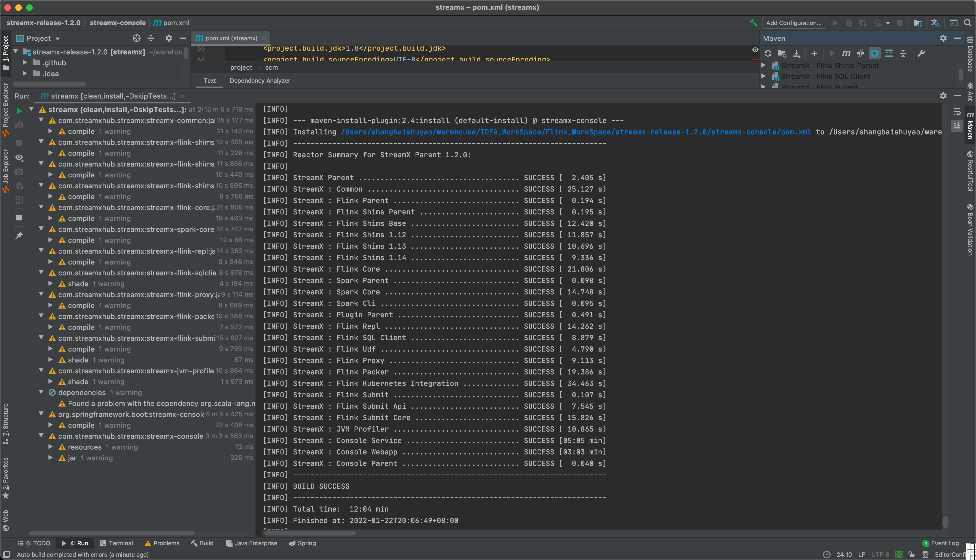This screenshot has height=560, width=976.
Task: Click streamx-console breadcrumb in navigation bar
Action: (117, 23)
